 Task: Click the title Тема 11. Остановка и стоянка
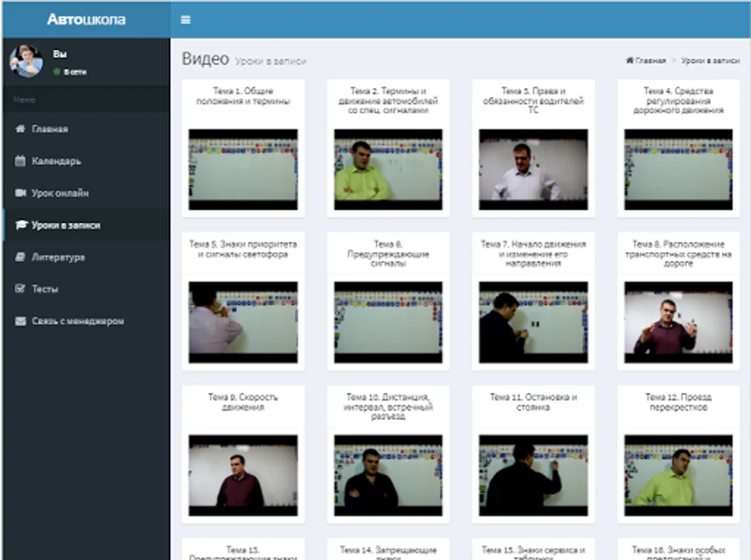pos(533,402)
